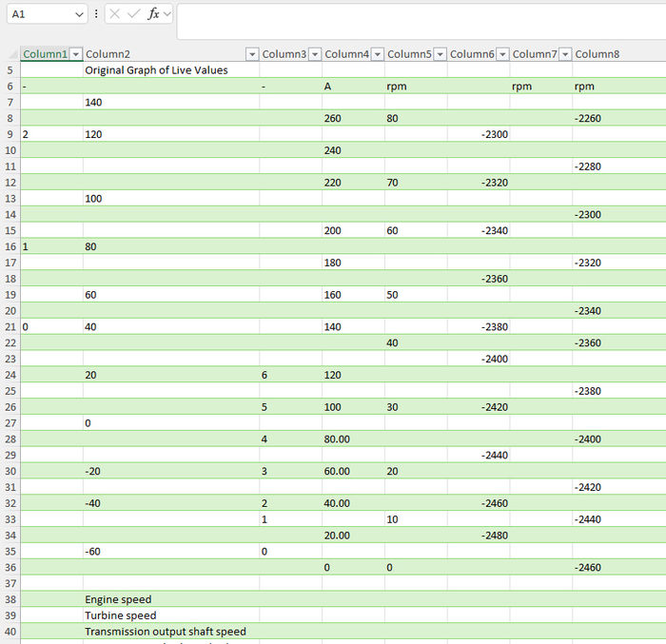This screenshot has height=644, width=666.
Task: Select the rpm cell under Column7
Action: click(x=540, y=87)
